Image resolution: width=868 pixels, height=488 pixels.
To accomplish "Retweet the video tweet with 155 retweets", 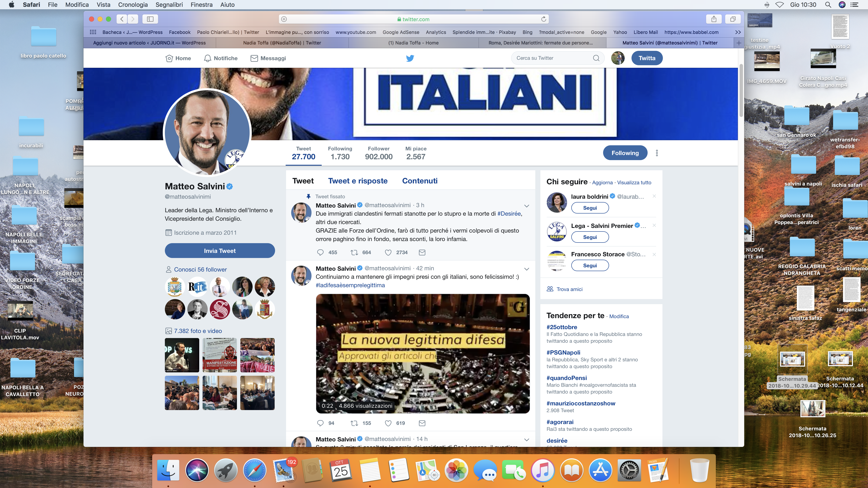I will pos(354,423).
